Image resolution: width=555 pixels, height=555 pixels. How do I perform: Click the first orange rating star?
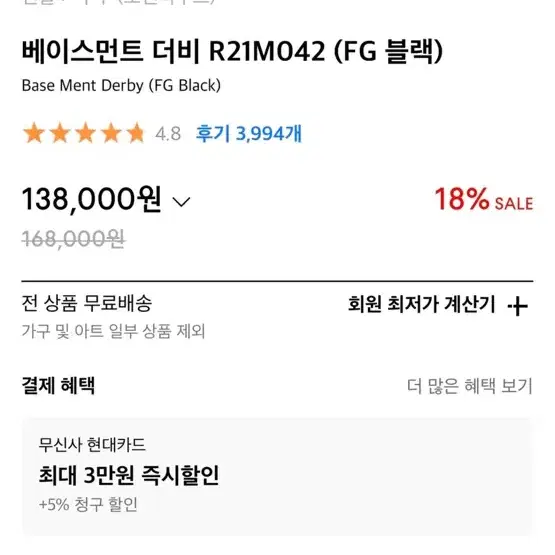[34, 133]
